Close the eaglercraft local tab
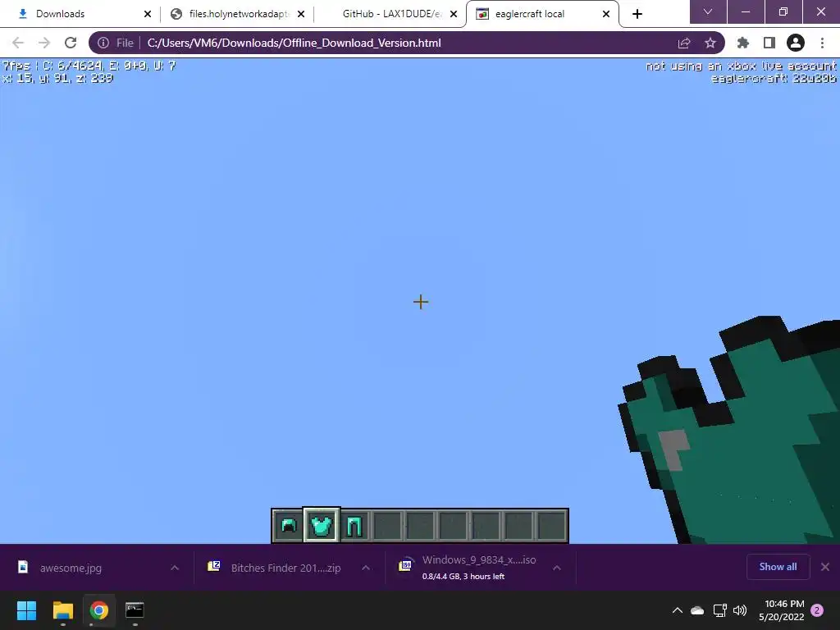 pos(606,14)
